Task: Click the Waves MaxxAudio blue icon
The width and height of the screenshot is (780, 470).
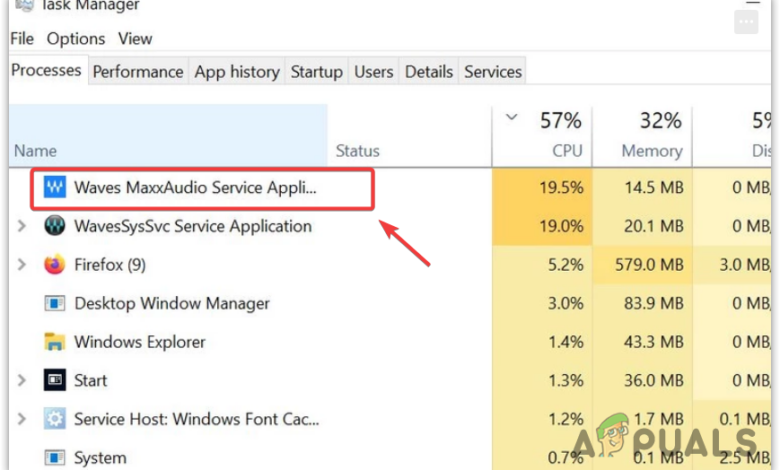Action: coord(54,188)
